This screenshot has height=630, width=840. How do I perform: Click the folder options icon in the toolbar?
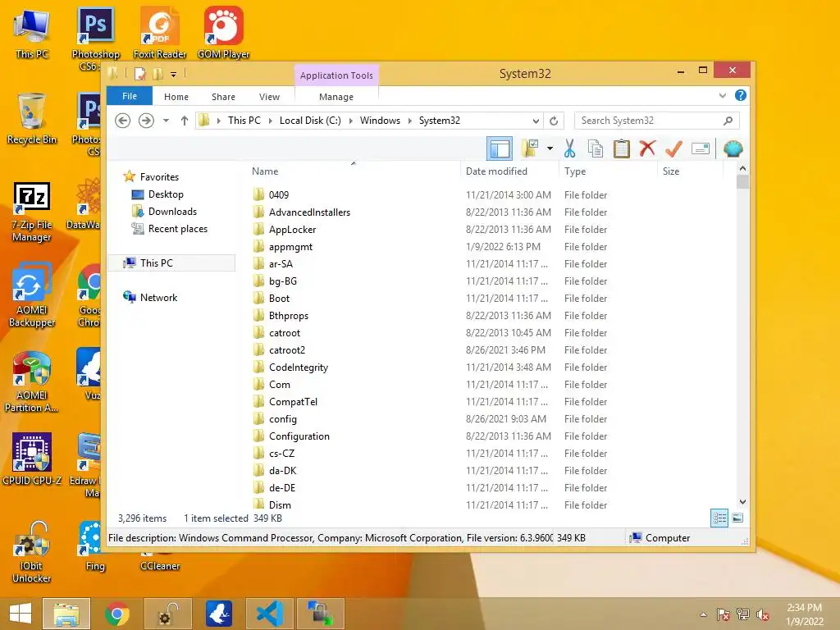tap(530, 148)
